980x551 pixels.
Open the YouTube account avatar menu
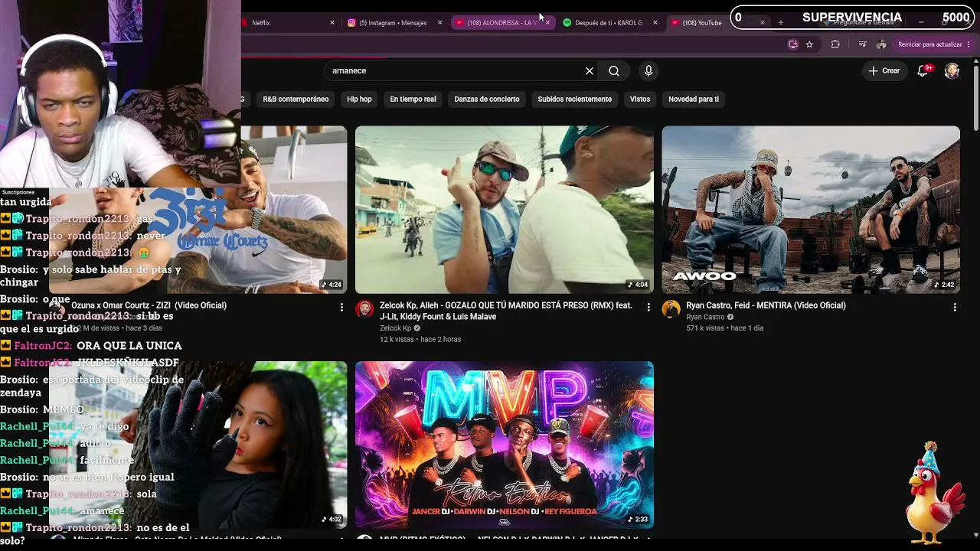click(x=952, y=71)
